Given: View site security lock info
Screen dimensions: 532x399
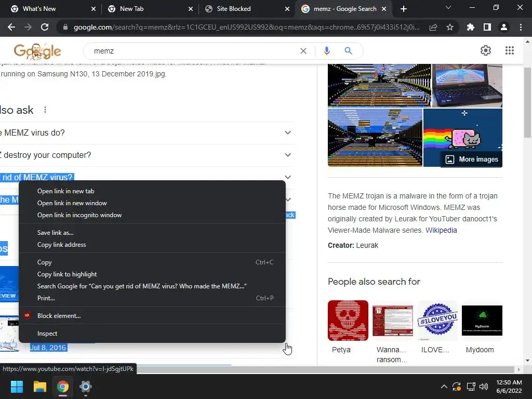Looking at the screenshot, I should [65, 27].
